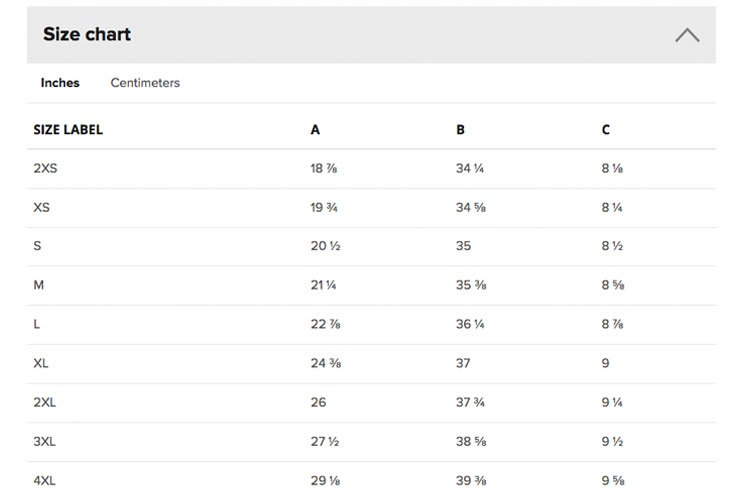
Task: Click the M size label
Action: click(x=39, y=285)
